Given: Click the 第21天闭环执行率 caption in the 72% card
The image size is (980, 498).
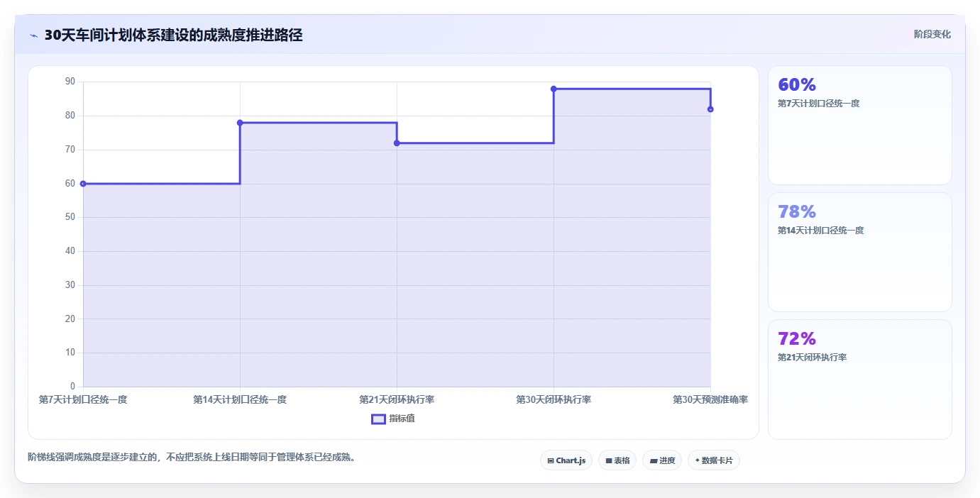Looking at the screenshot, I should (x=813, y=358).
